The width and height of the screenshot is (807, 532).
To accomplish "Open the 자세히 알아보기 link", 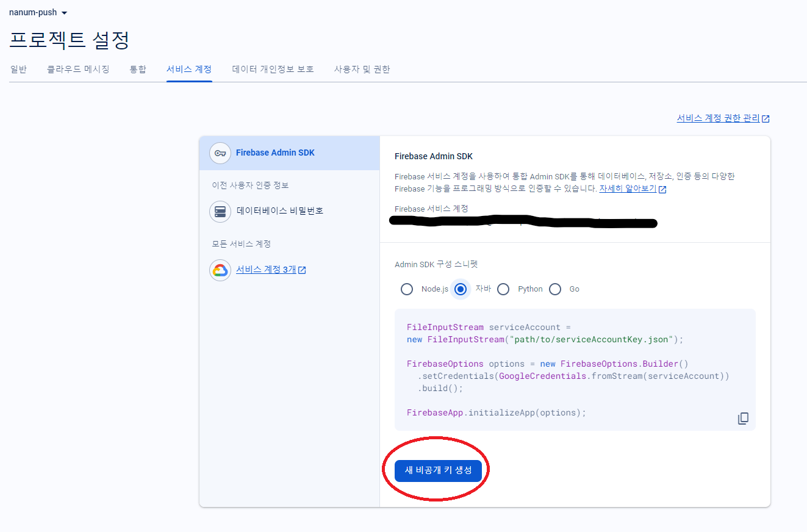I will pos(628,189).
